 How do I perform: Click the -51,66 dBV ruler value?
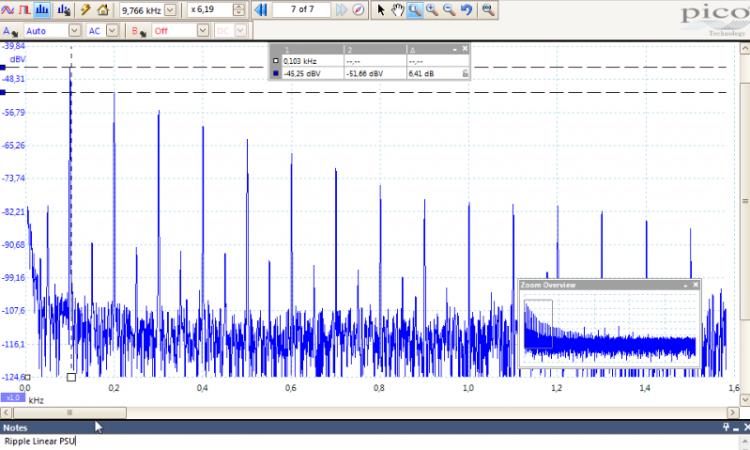[364, 74]
